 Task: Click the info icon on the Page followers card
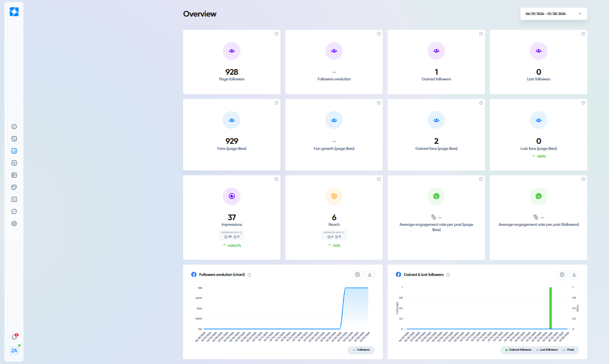[x=276, y=34]
